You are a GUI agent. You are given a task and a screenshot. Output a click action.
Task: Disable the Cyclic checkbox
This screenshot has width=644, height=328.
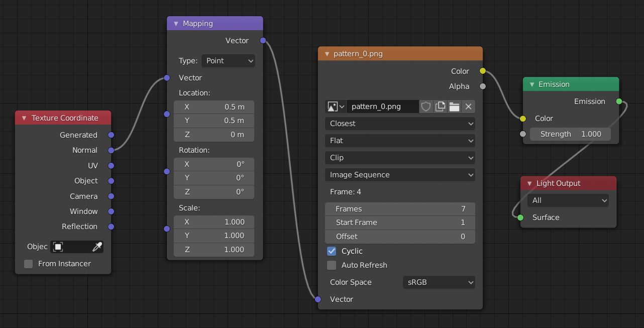[x=332, y=251]
